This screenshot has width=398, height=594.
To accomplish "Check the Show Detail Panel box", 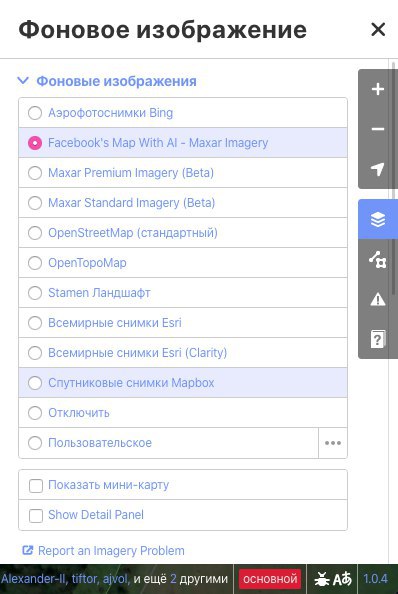I will tap(36, 515).
